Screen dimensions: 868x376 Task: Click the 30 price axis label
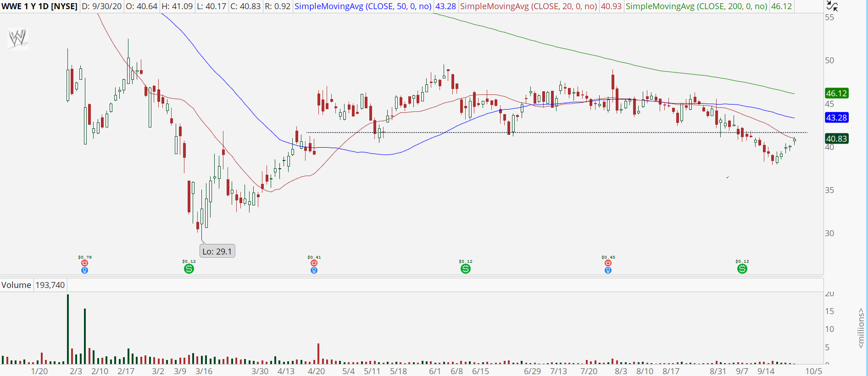point(829,233)
